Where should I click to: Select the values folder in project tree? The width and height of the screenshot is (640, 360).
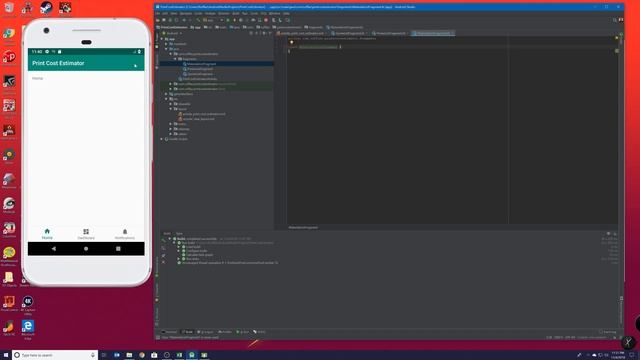[180, 134]
